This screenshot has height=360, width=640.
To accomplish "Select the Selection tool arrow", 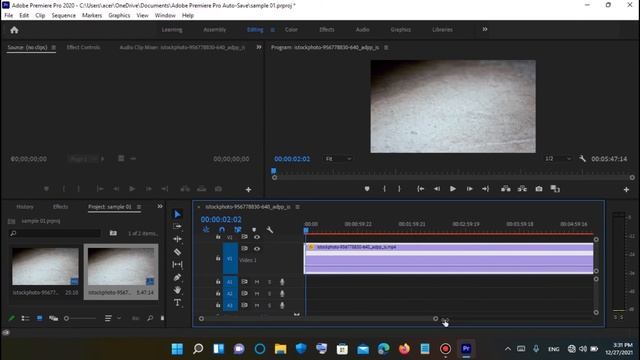I will [177, 214].
